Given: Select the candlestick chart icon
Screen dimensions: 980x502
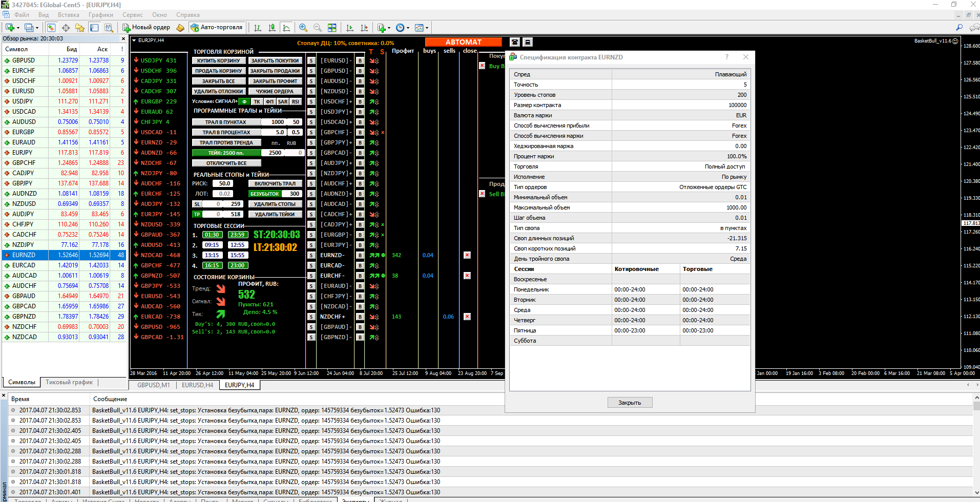Looking at the screenshot, I should [272, 28].
